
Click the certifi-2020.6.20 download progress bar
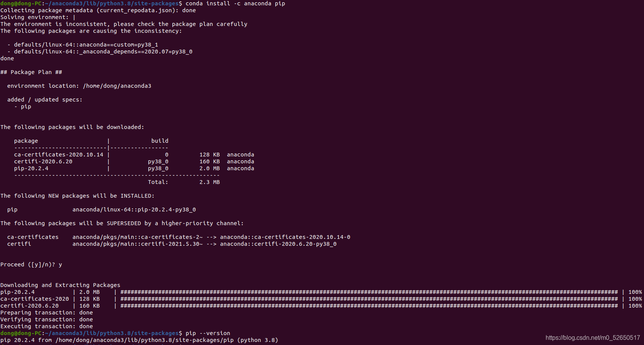coord(369,306)
